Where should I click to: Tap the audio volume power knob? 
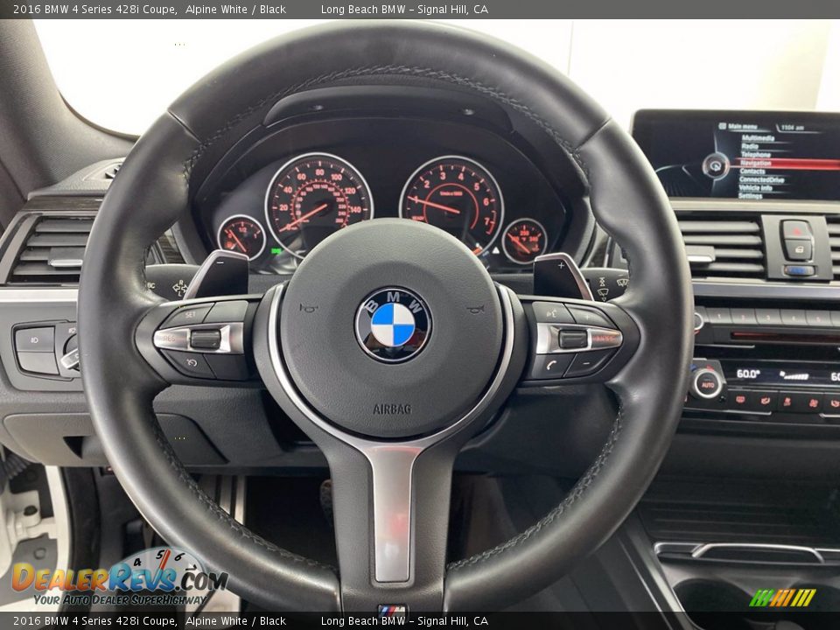click(697, 321)
